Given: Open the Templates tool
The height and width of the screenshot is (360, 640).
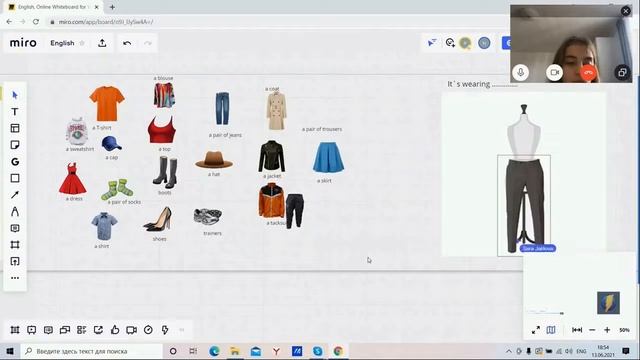Looking at the screenshot, I should 15,128.
